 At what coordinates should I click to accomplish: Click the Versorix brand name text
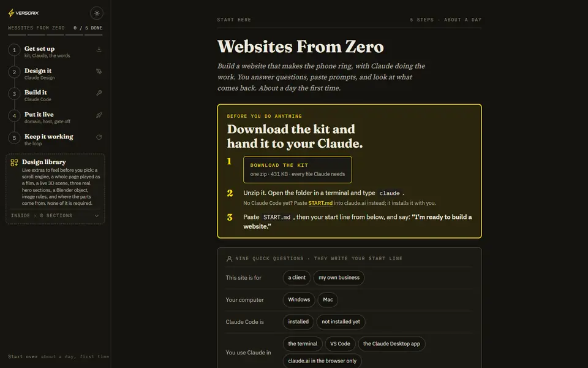point(27,13)
